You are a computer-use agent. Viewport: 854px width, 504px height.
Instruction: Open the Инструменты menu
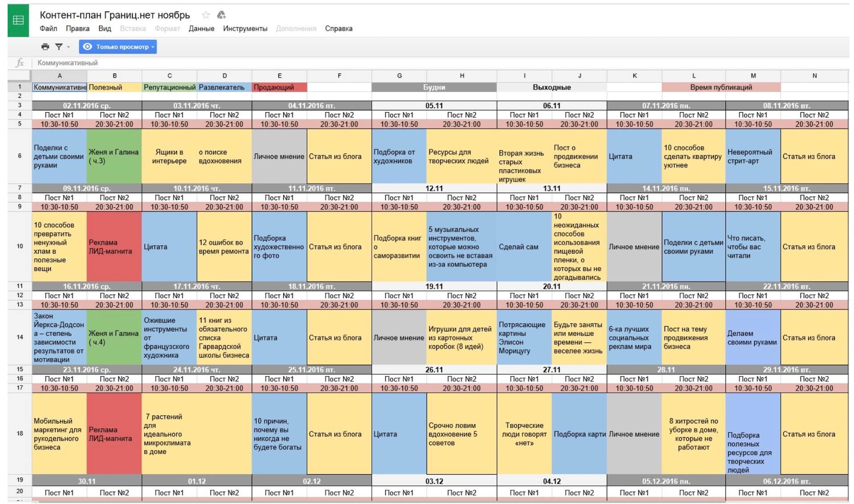click(x=245, y=28)
